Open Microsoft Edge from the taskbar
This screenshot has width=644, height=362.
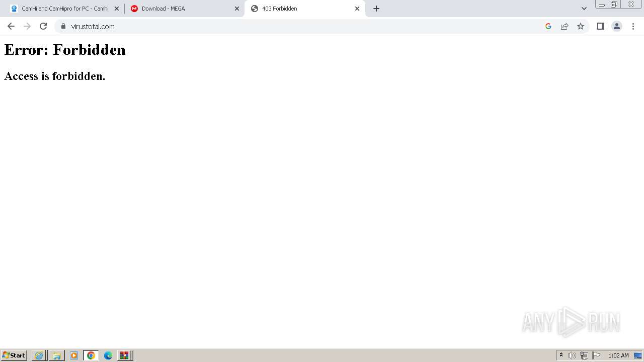[x=108, y=355]
